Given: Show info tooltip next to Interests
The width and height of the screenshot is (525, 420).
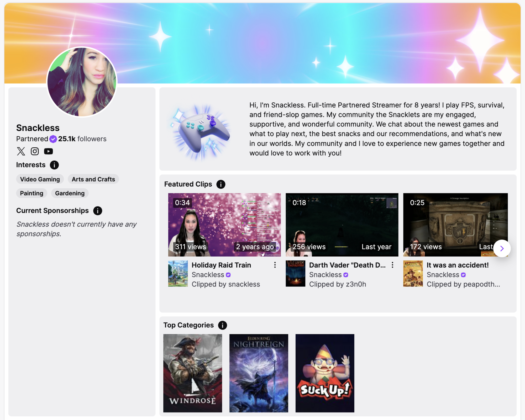Looking at the screenshot, I should pos(54,165).
